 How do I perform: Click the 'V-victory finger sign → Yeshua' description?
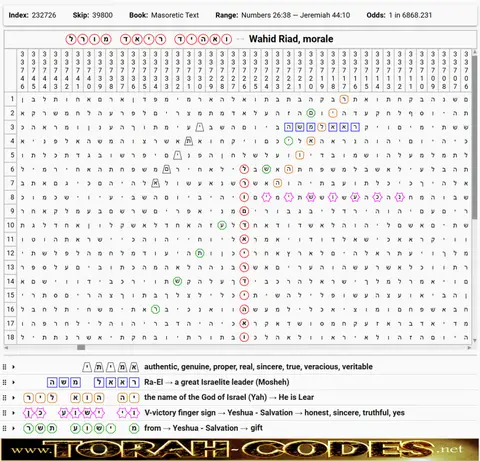pyautogui.click(x=274, y=413)
